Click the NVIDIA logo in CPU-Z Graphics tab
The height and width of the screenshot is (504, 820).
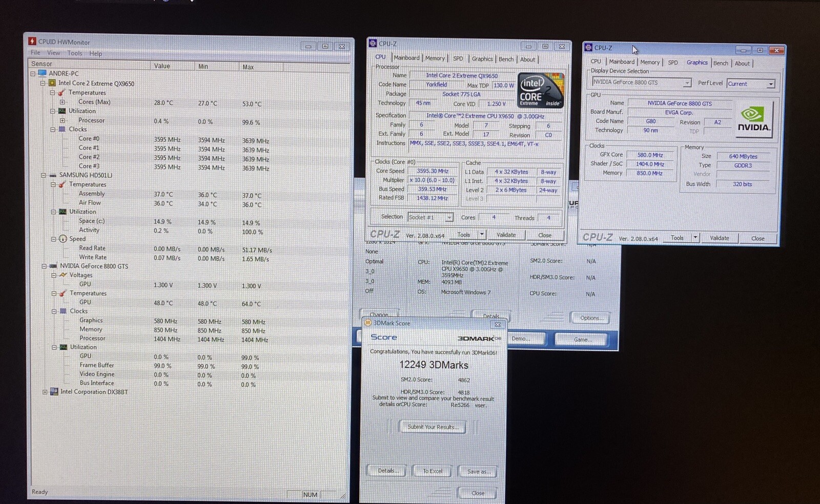coord(753,120)
